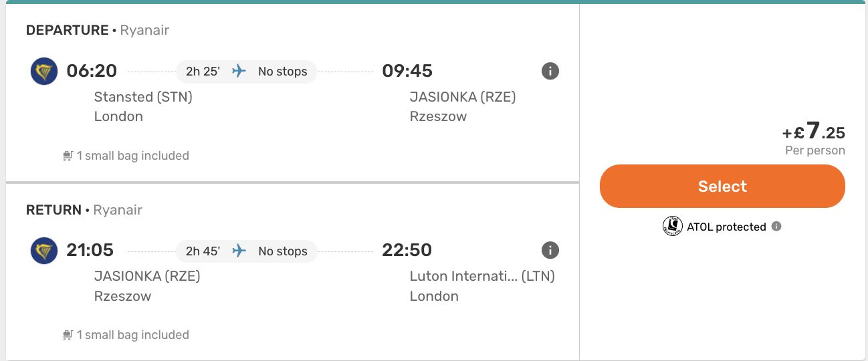Click the +£7.25 per person price
The width and height of the screenshot is (868, 361).
[x=814, y=137]
